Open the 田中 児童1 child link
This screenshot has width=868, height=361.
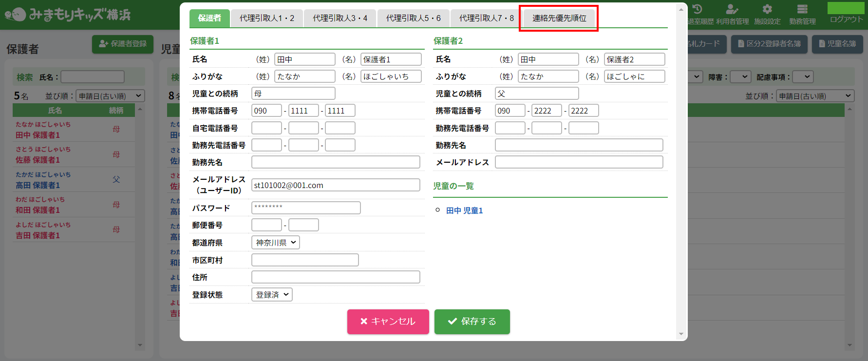point(464,210)
